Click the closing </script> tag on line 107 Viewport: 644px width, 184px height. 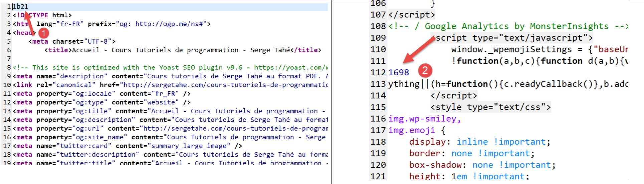[x=412, y=15]
